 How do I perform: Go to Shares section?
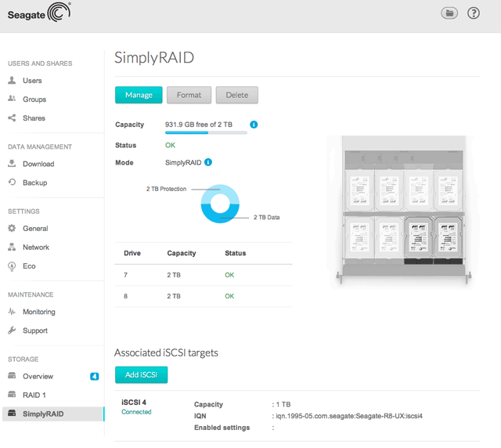pyautogui.click(x=34, y=118)
